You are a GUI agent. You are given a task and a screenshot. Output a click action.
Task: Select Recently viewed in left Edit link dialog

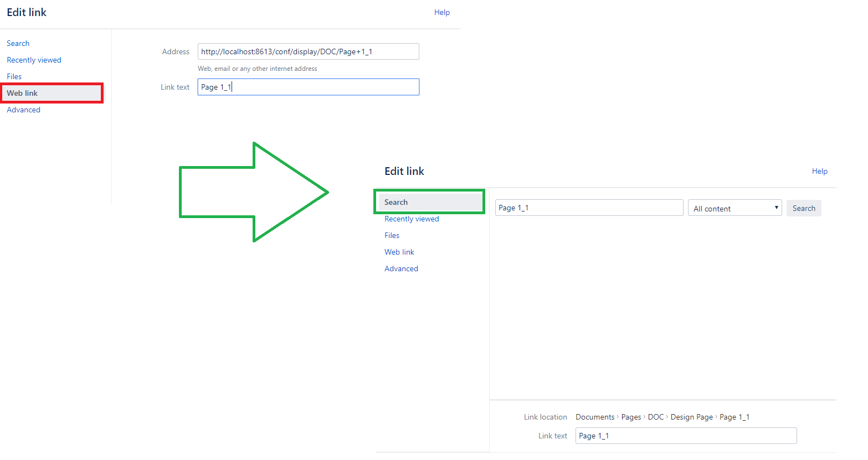[34, 60]
